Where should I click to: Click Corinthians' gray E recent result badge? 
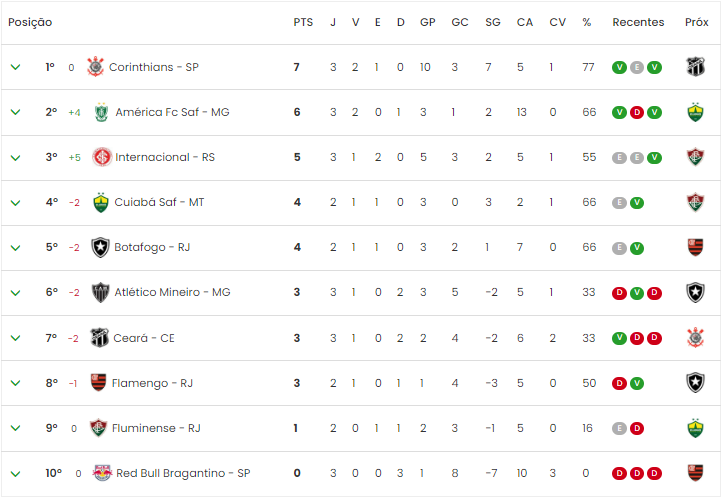pyautogui.click(x=637, y=68)
